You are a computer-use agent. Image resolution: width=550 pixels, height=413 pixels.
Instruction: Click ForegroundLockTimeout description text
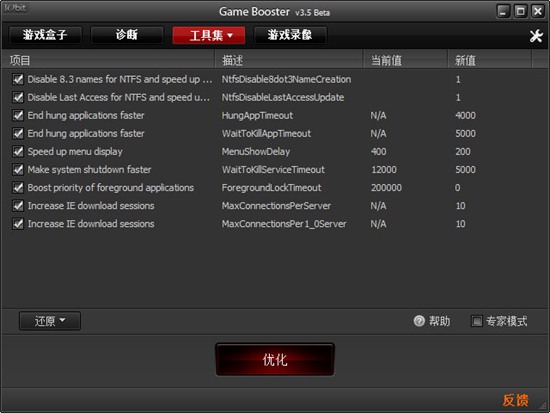[271, 188]
